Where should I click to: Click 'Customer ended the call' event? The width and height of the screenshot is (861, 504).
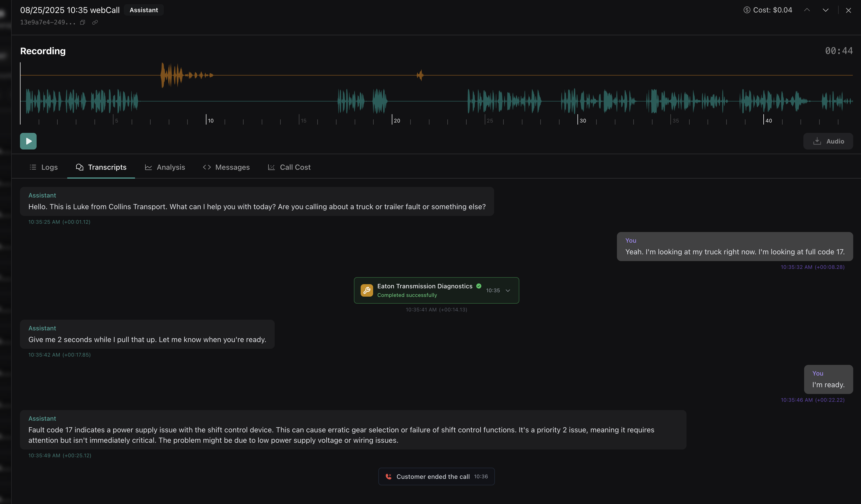[x=436, y=477]
